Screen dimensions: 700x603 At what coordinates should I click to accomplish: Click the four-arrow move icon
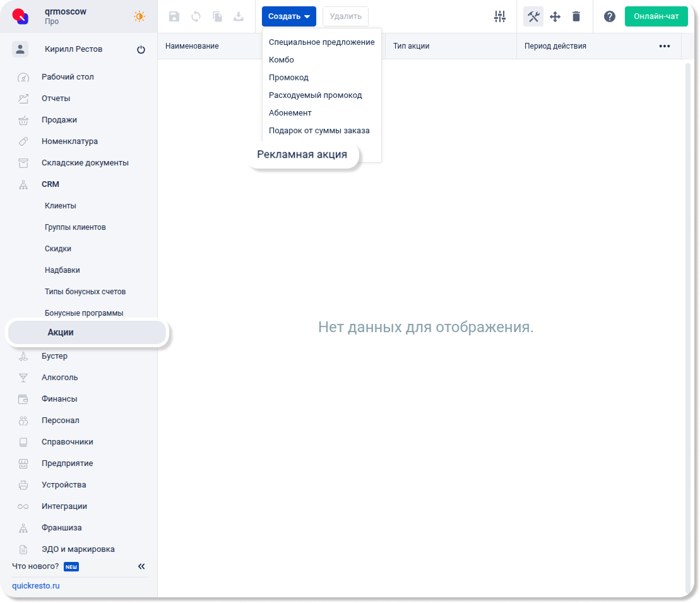pyautogui.click(x=555, y=17)
